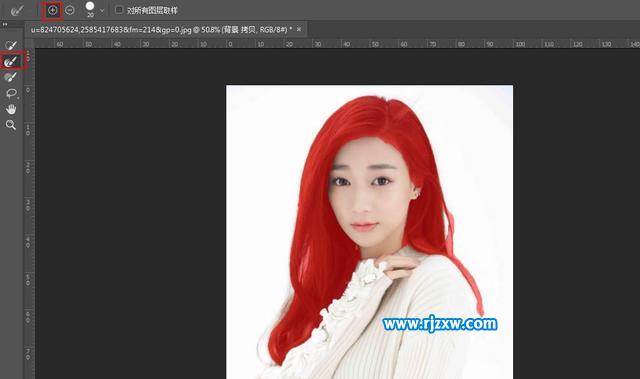The image size is (640, 379).
Task: Select the Hand tool
Action: click(x=11, y=109)
